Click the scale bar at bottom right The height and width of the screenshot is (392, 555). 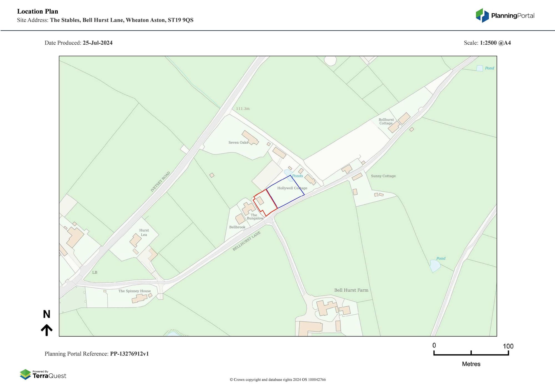tap(471, 354)
